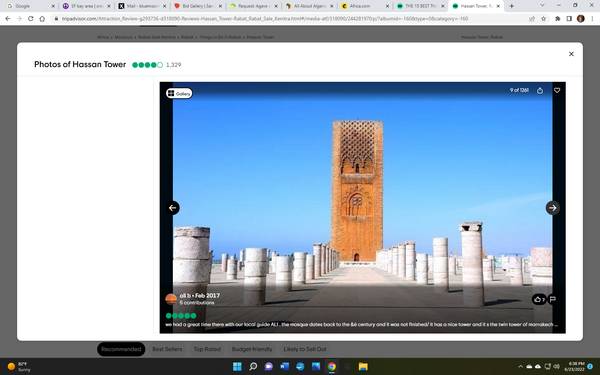Image resolution: width=600 pixels, height=375 pixels.
Task: Mark photo helpful with thumbs-up icon
Action: tap(539, 299)
